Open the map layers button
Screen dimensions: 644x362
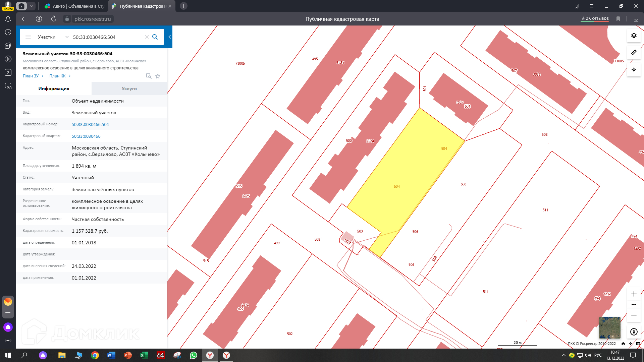click(634, 36)
